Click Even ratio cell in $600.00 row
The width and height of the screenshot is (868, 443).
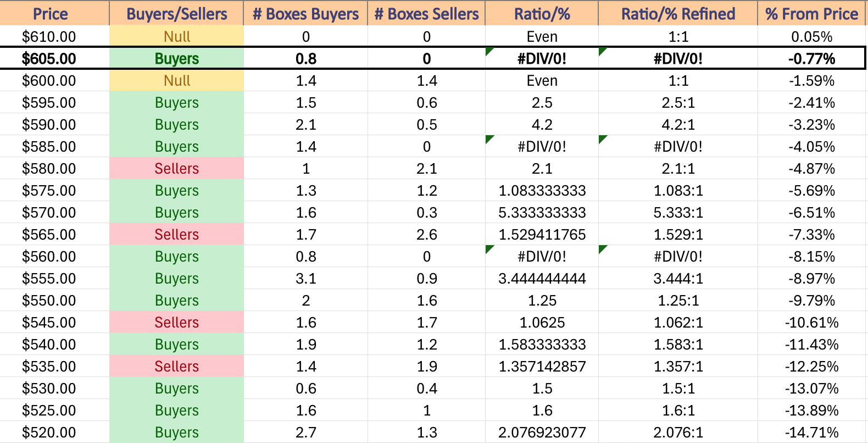click(542, 80)
